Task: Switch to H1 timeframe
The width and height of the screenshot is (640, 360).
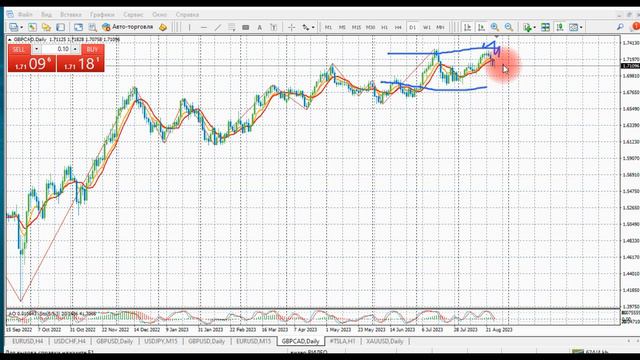Action: tap(384, 27)
